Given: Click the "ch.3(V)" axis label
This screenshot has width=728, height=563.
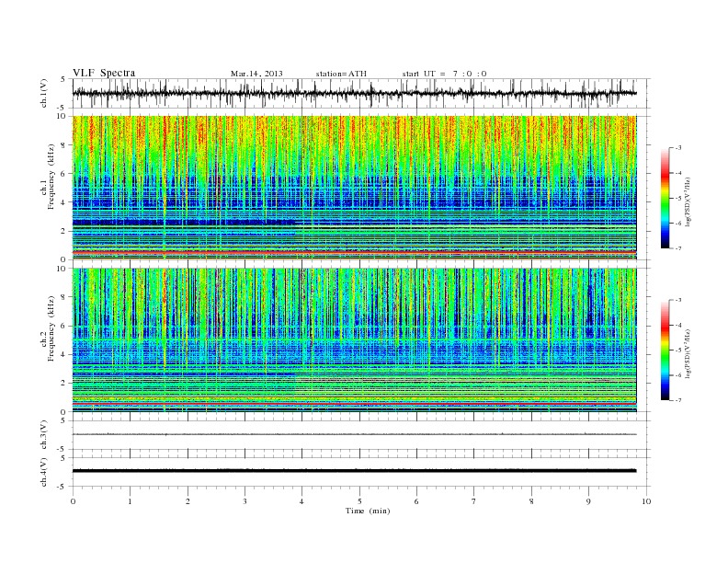Looking at the screenshot, I should click(x=44, y=435).
